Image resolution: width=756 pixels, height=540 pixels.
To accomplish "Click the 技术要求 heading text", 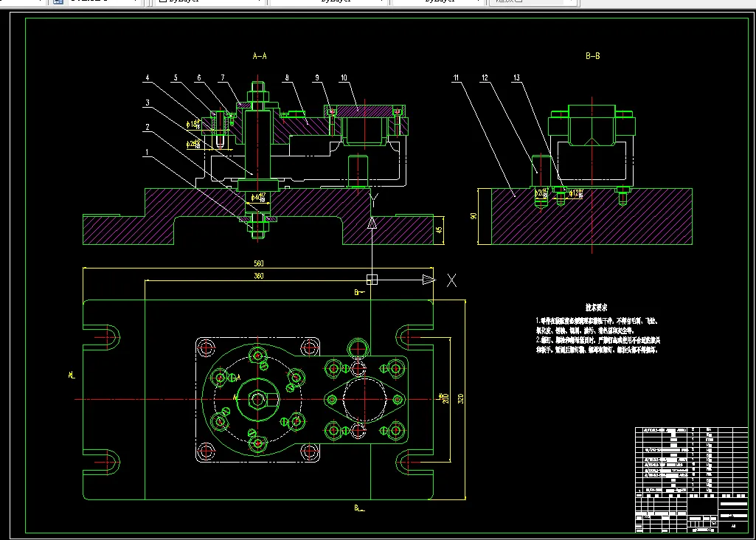I will 597,307.
